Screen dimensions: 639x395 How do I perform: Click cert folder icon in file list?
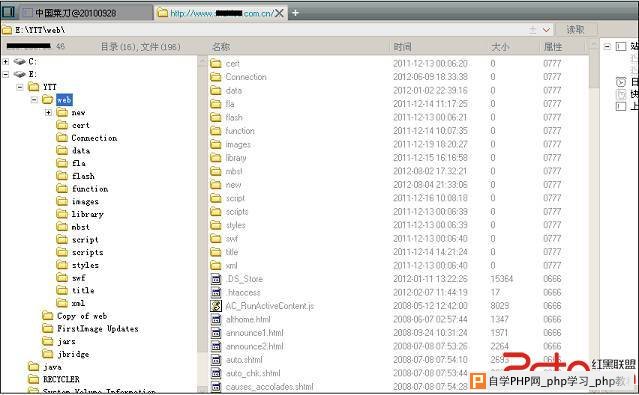(216, 64)
